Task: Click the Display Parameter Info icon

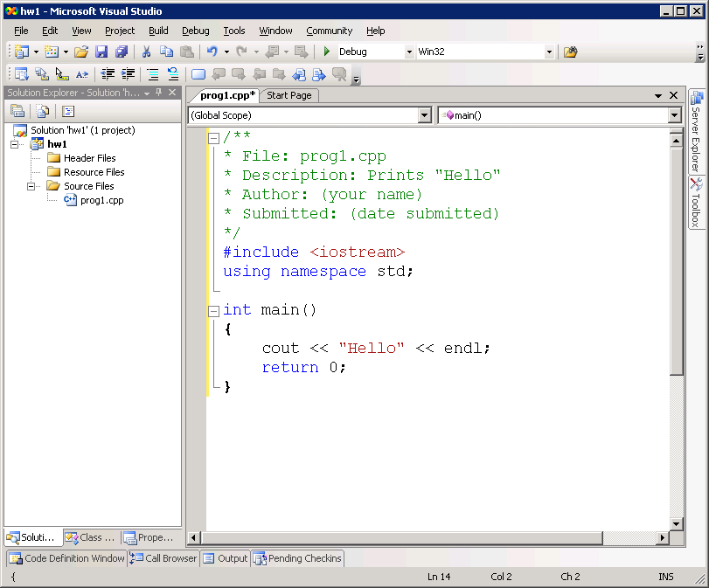Action: pyautogui.click(x=42, y=74)
